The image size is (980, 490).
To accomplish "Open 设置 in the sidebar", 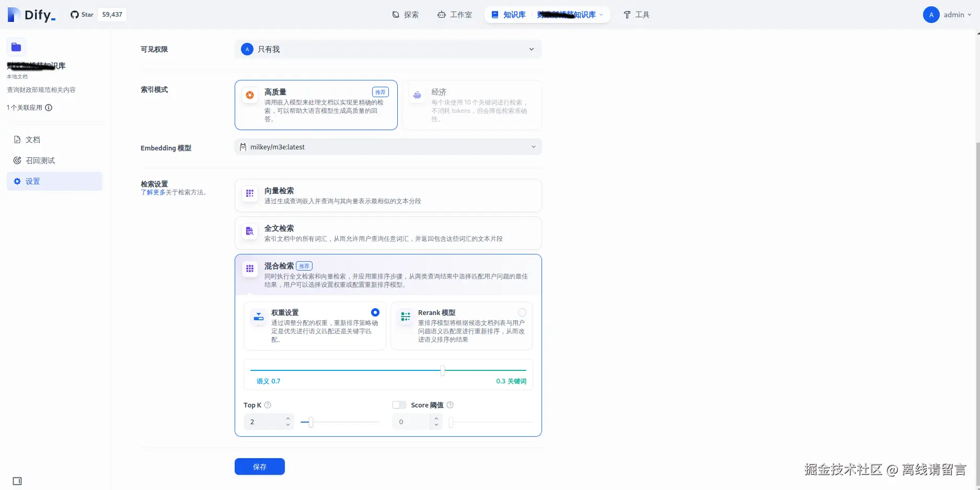I will coord(55,181).
